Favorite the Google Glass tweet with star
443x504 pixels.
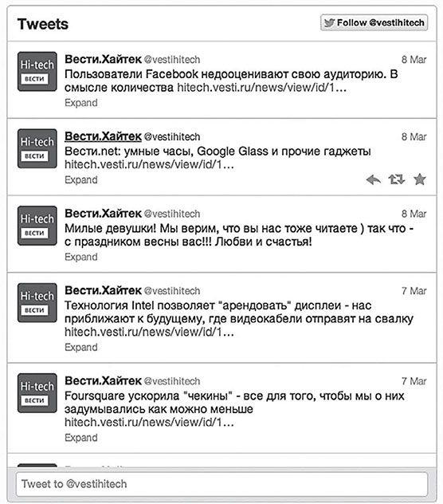pos(420,179)
